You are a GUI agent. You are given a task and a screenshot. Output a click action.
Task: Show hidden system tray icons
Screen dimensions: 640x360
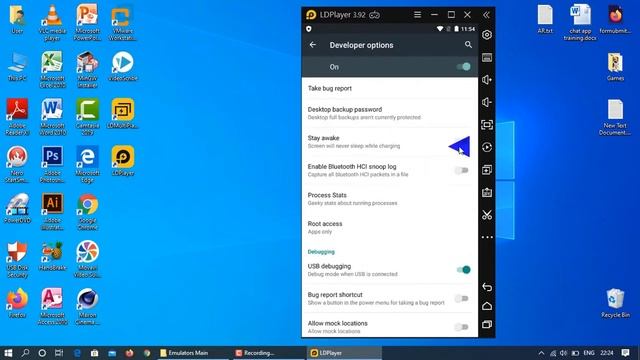coord(541,353)
